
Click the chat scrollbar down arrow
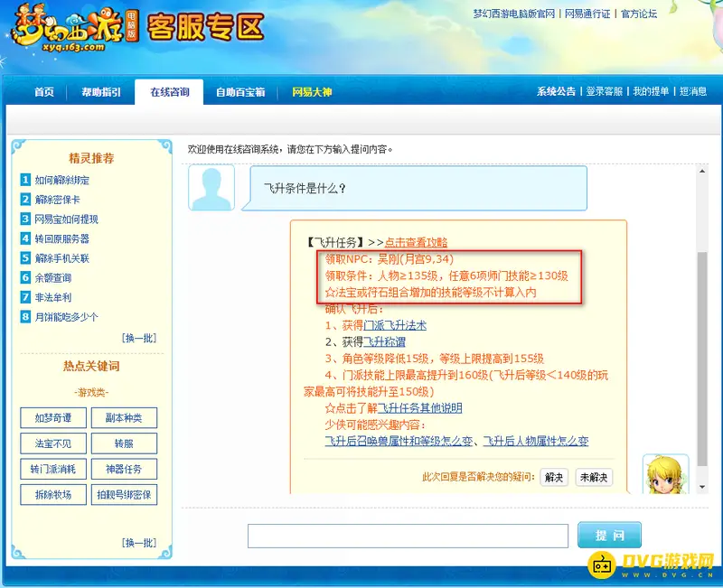(702, 487)
